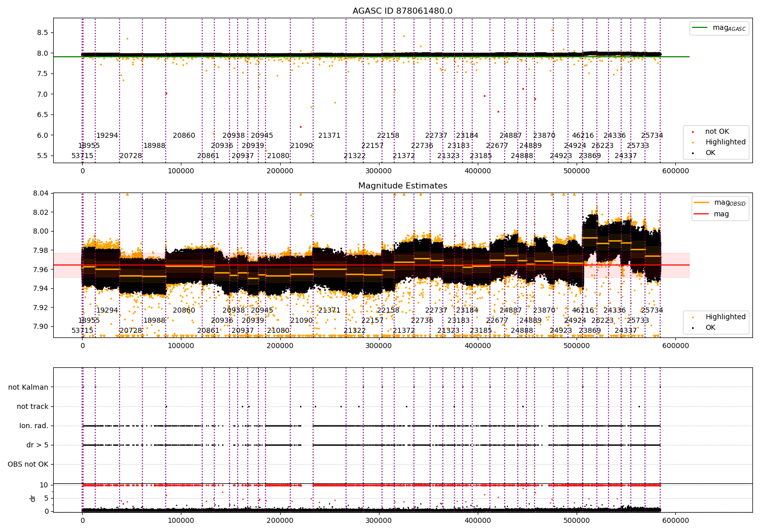Click the '8.02' y-axis tick label

[x=41, y=212]
